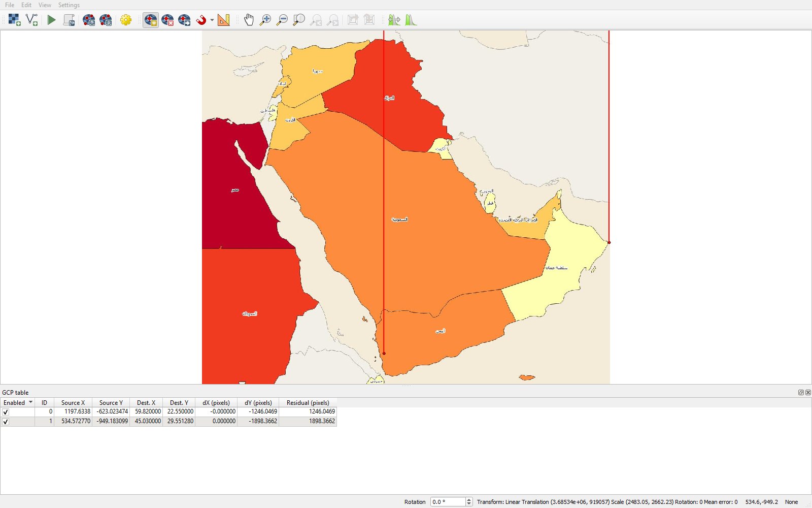Screen dimensions: 812x508
Task: Select the Zoom Out magnifier
Action: (282, 20)
